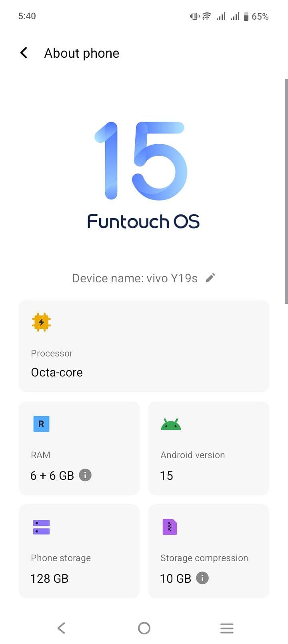
Task: Open recent apps with menu navigation button
Action: click(x=227, y=628)
